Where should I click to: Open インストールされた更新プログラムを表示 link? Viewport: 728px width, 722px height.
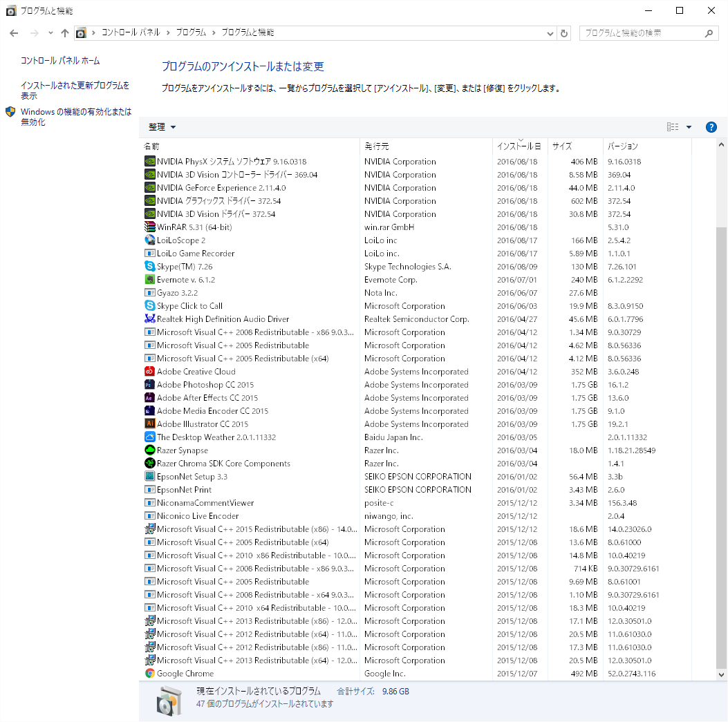pyautogui.click(x=75, y=91)
